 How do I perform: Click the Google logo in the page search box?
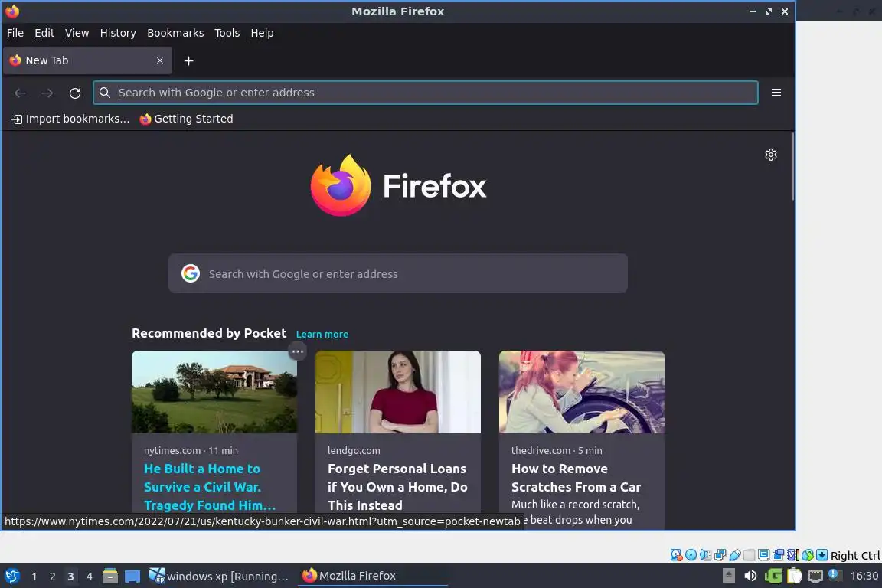point(191,273)
